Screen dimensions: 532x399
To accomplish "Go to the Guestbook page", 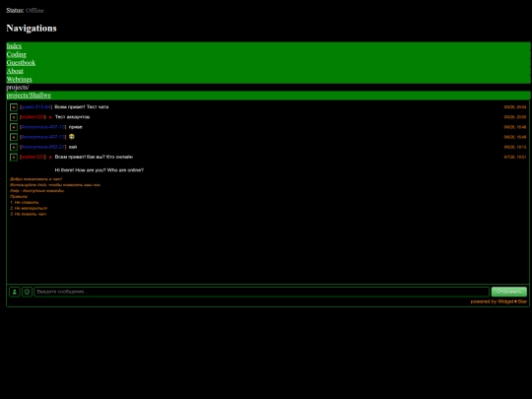I will coord(21,63).
